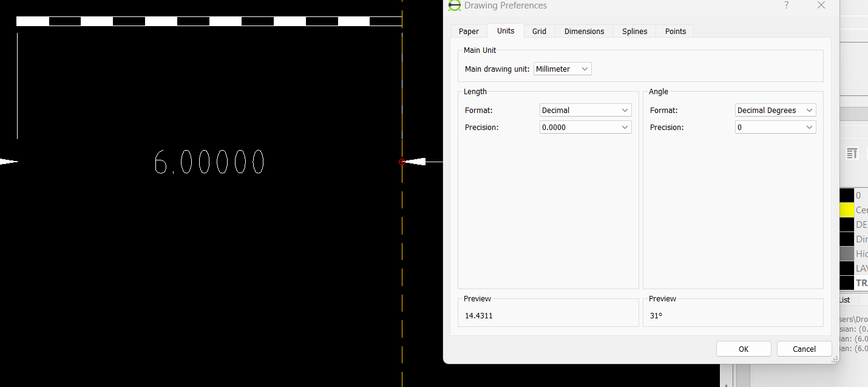Click the LibreCAD logo in dialog title bar
The image size is (868, 387).
pyautogui.click(x=455, y=5)
